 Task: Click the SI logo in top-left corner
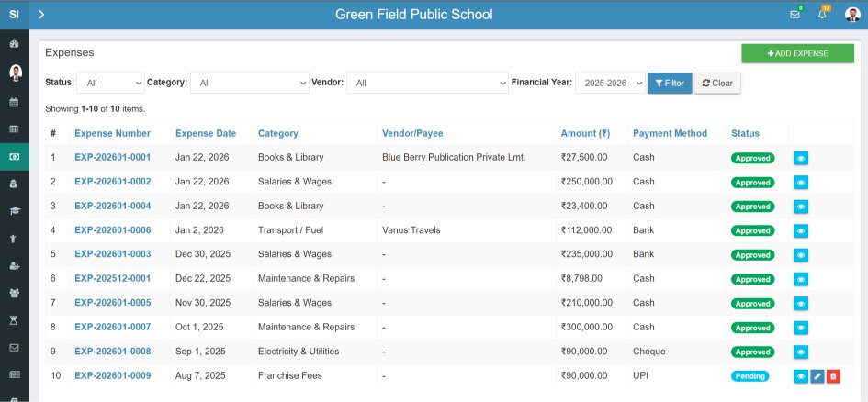(x=15, y=15)
